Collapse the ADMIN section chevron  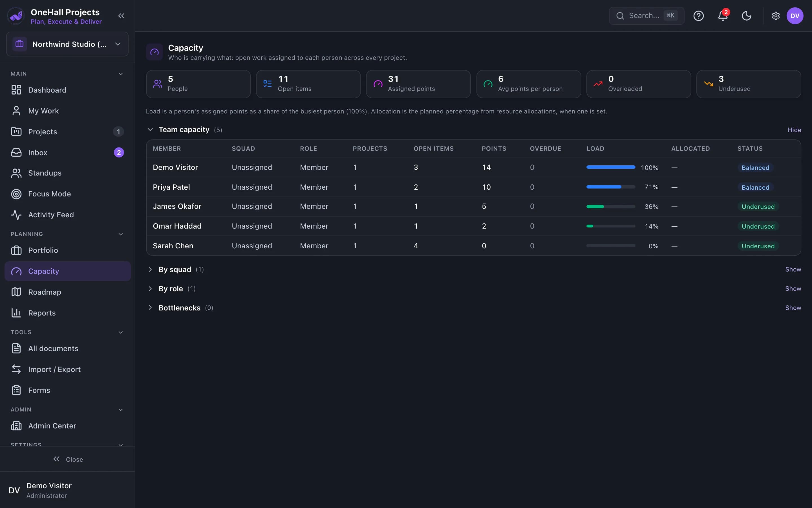pyautogui.click(x=120, y=410)
